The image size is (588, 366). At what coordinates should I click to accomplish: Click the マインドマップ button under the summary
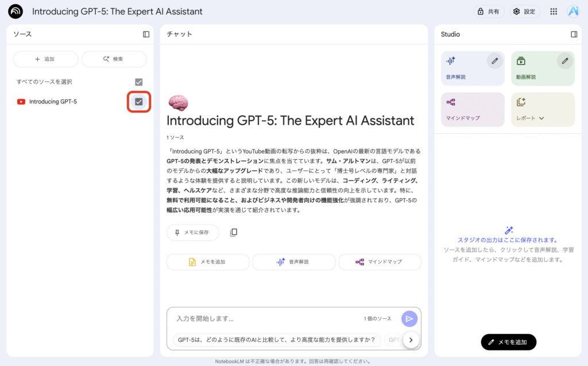[x=380, y=262]
